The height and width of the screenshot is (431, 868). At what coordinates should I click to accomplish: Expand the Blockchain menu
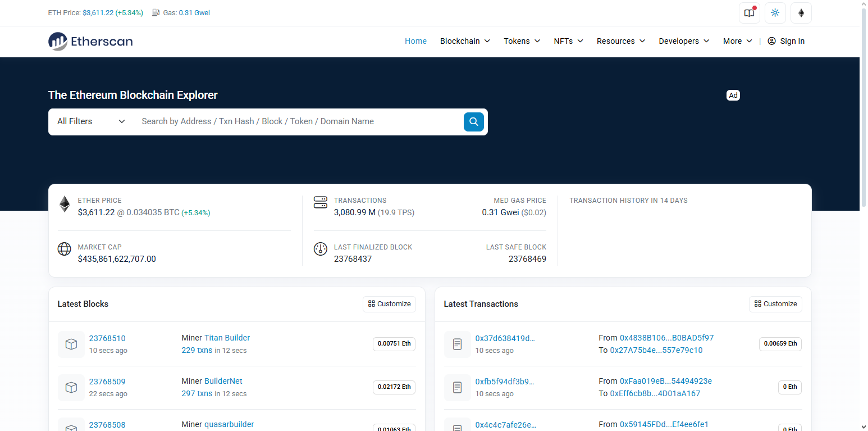coord(465,41)
